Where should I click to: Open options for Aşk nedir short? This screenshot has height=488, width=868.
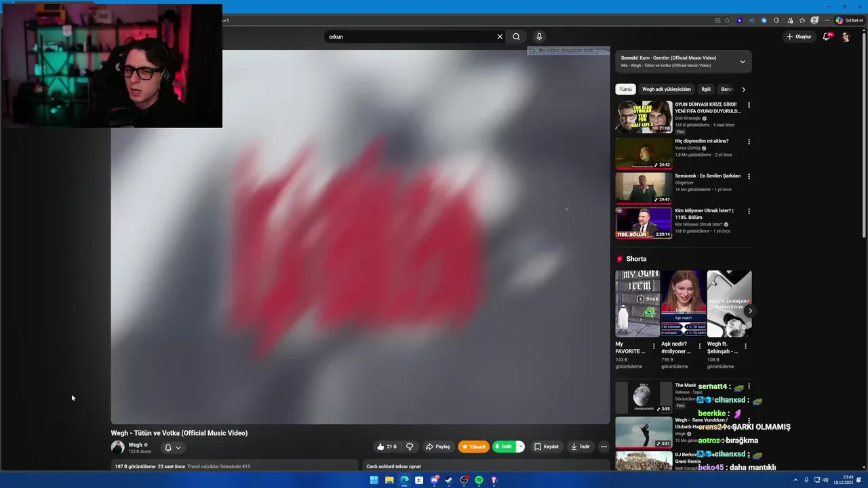click(700, 346)
